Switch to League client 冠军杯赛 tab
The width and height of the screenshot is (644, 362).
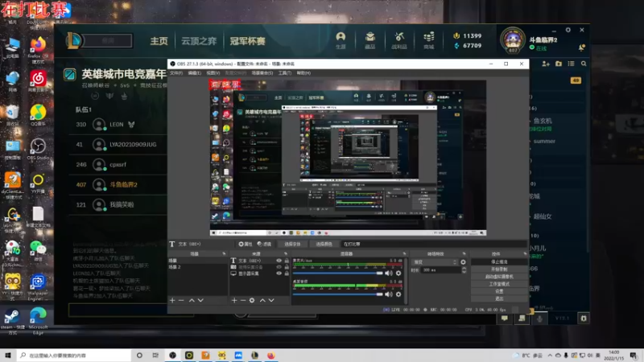247,41
